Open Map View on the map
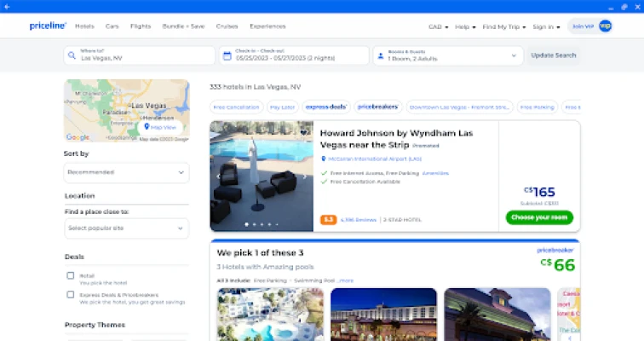 coord(159,127)
